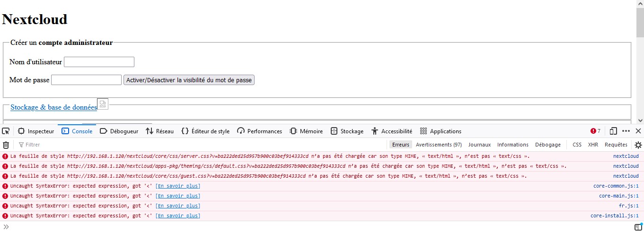
Task: Toggle the Avertissements (97) filter
Action: point(439,145)
